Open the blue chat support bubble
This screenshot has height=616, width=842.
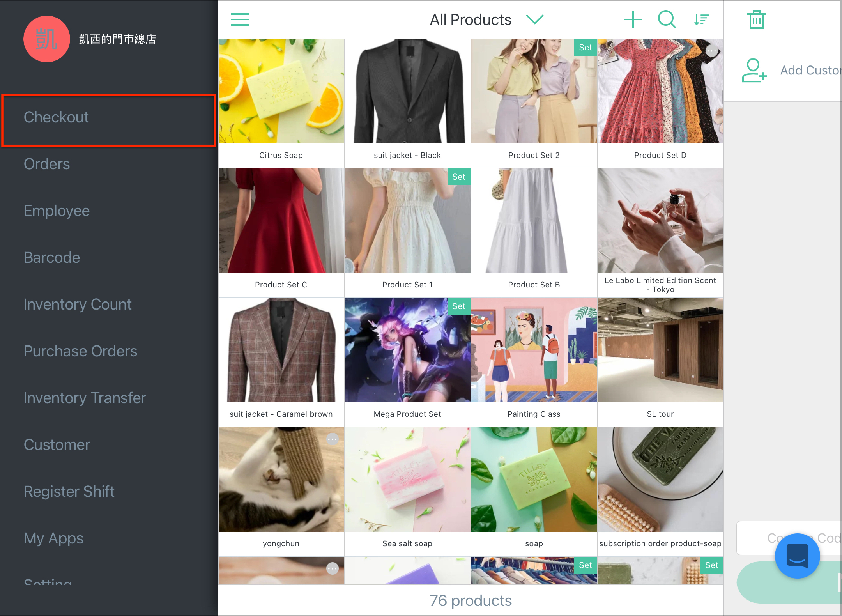(797, 556)
